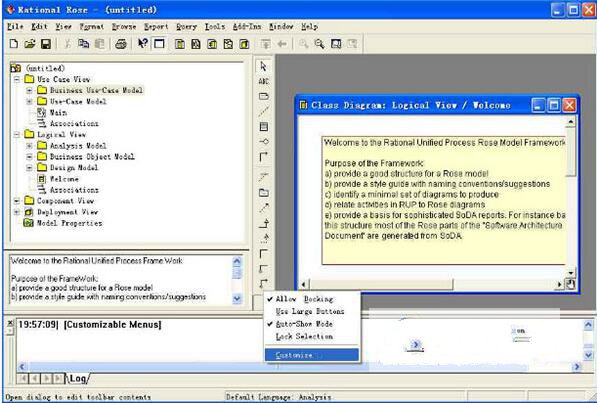Expand the Business Object Model folder
Image resolution: width=597 pixels, height=403 pixels.
tap(29, 157)
